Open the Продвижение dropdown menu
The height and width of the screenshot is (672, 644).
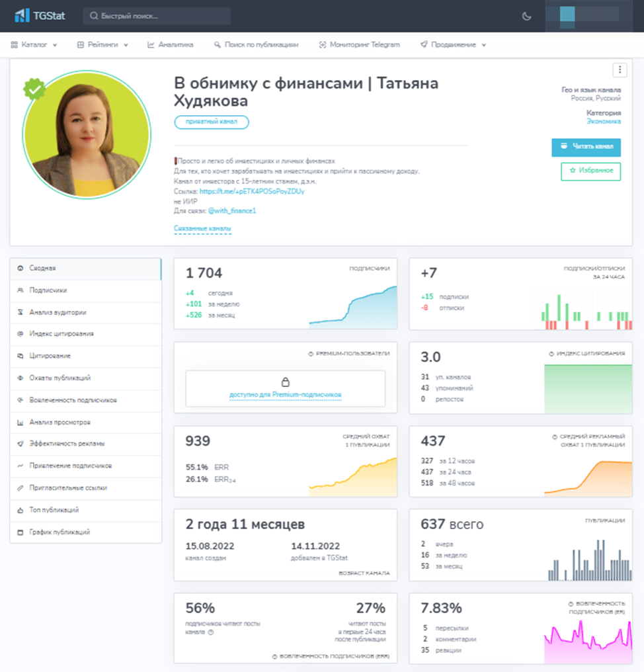click(x=453, y=45)
